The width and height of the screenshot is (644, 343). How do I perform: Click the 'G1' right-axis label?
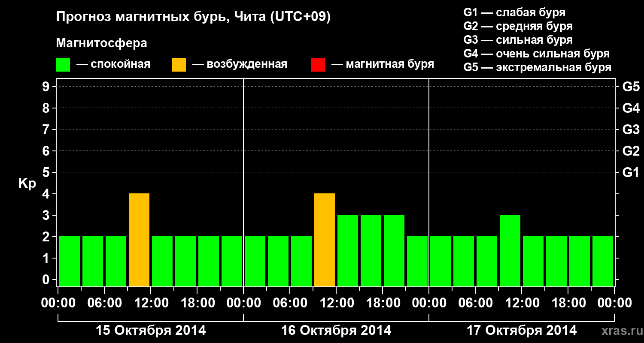(x=631, y=172)
